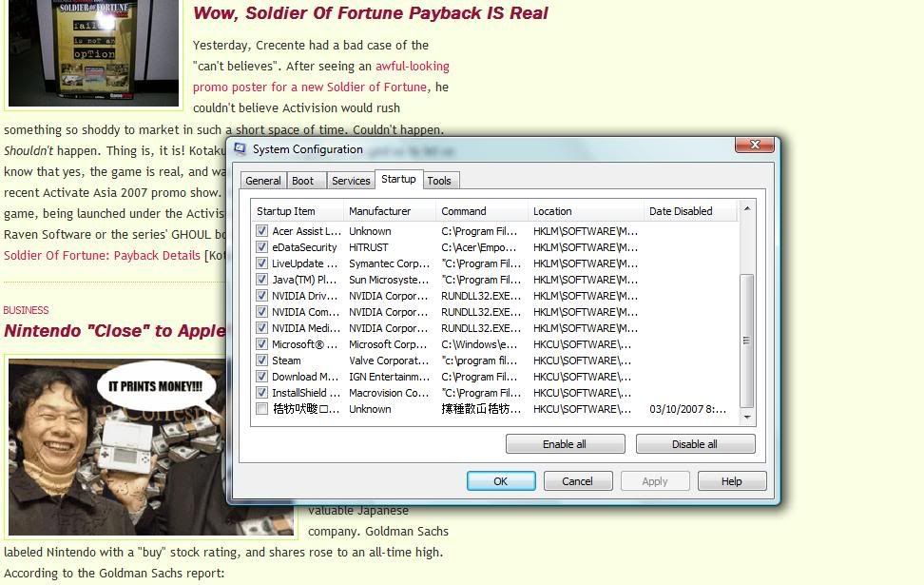Open Help in System Configuration
This screenshot has width=924, height=585.
point(732,481)
